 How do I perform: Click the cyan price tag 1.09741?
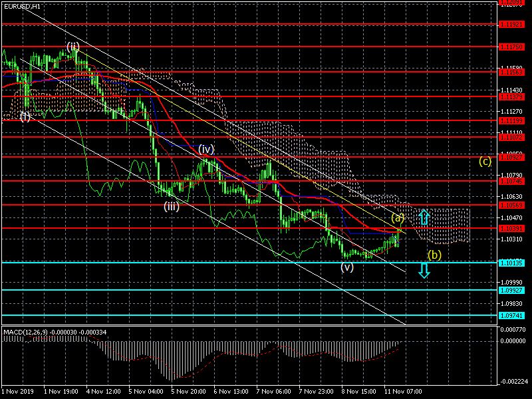[511, 316]
